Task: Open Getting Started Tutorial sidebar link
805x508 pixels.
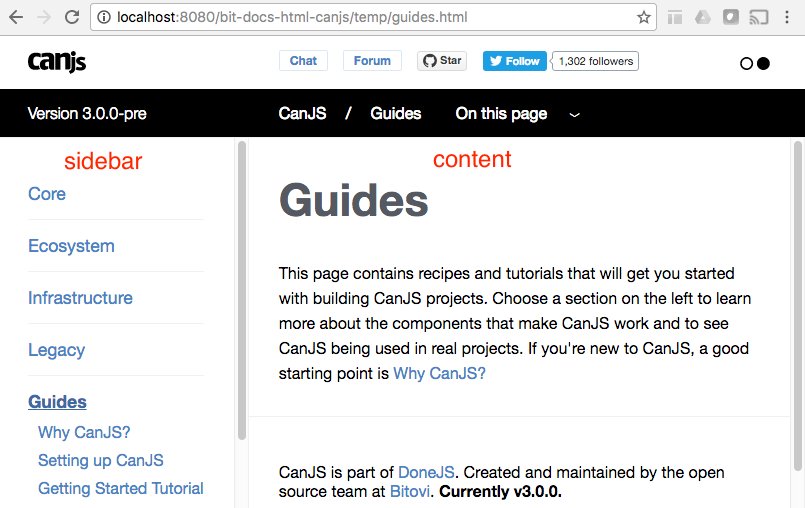Action: point(121,488)
